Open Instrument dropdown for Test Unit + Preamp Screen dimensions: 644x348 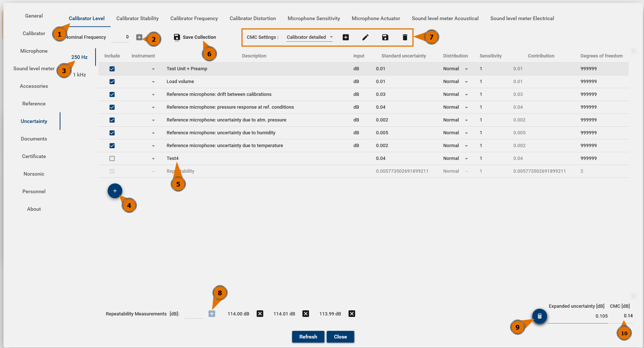click(153, 69)
